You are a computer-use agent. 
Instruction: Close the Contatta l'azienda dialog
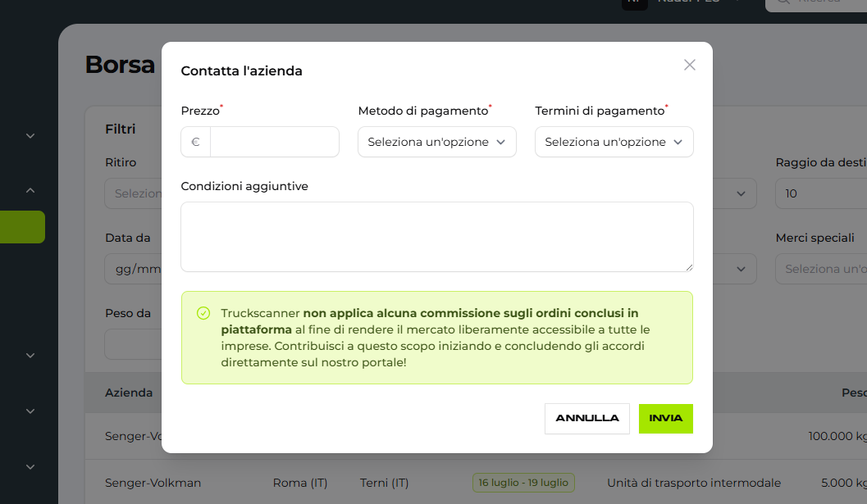click(689, 66)
